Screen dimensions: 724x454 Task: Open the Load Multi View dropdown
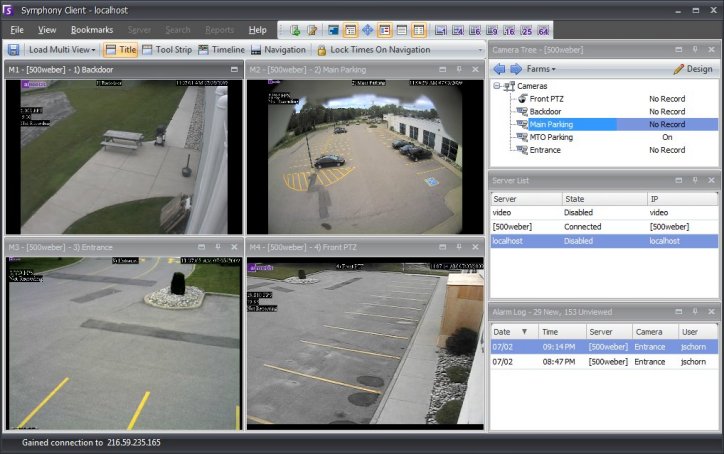point(62,49)
